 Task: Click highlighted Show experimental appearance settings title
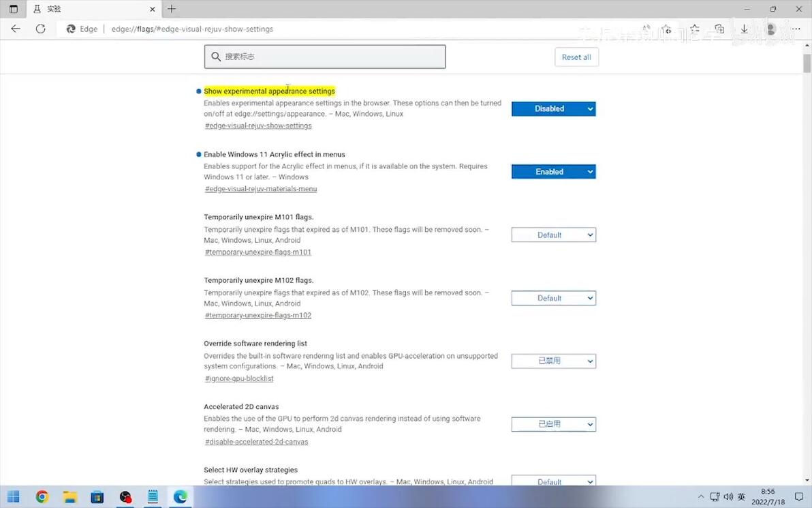click(x=269, y=91)
